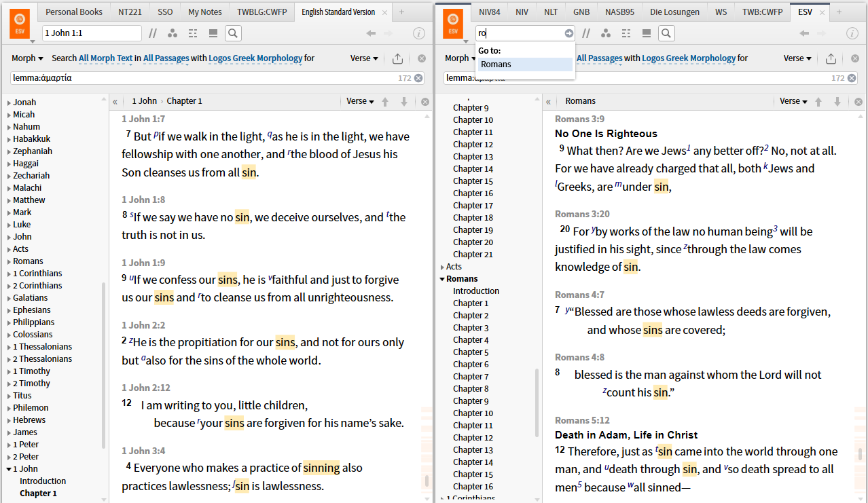Open Verse dropdown in left search bar

[364, 58]
